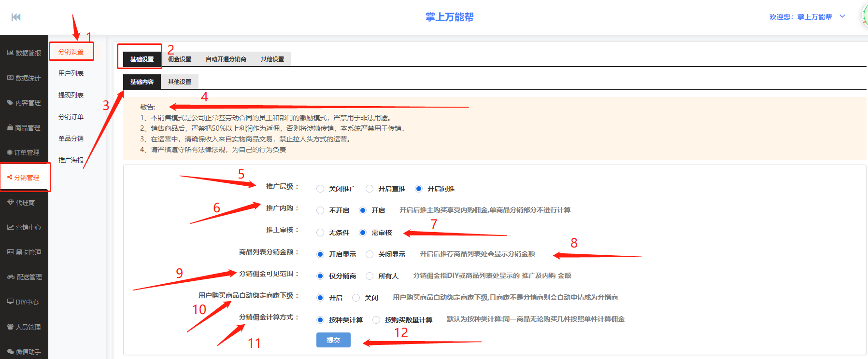Choose 开启直推 radio option
868x359 pixels.
pos(370,189)
